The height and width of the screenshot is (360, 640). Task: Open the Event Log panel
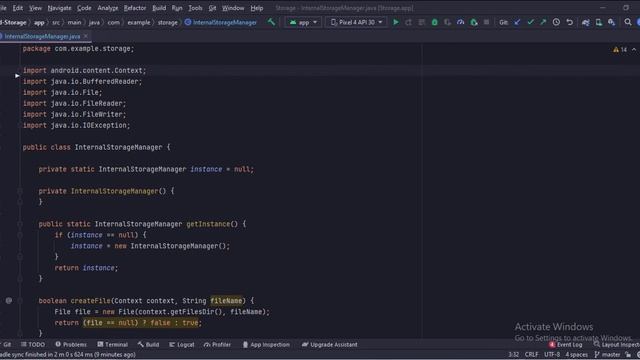coord(566,344)
